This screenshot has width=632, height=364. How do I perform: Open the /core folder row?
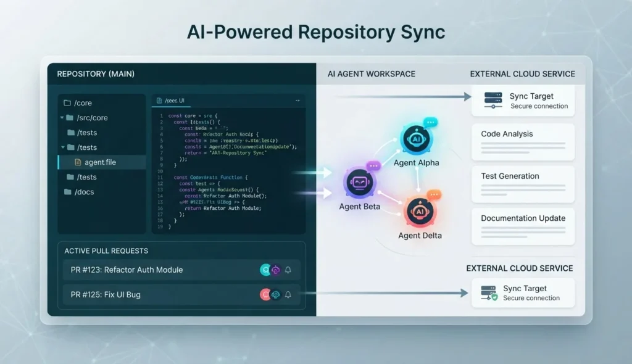[x=102, y=103]
